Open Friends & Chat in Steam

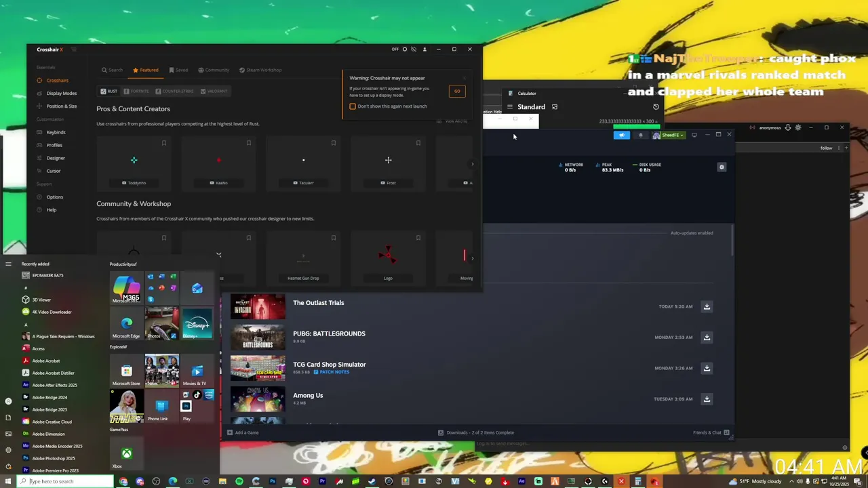click(711, 432)
